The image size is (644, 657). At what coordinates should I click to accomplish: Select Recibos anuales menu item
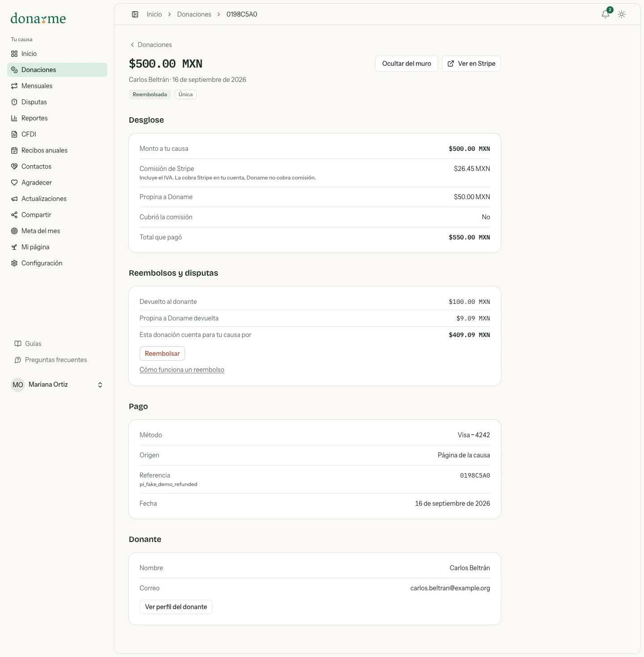pos(57,150)
